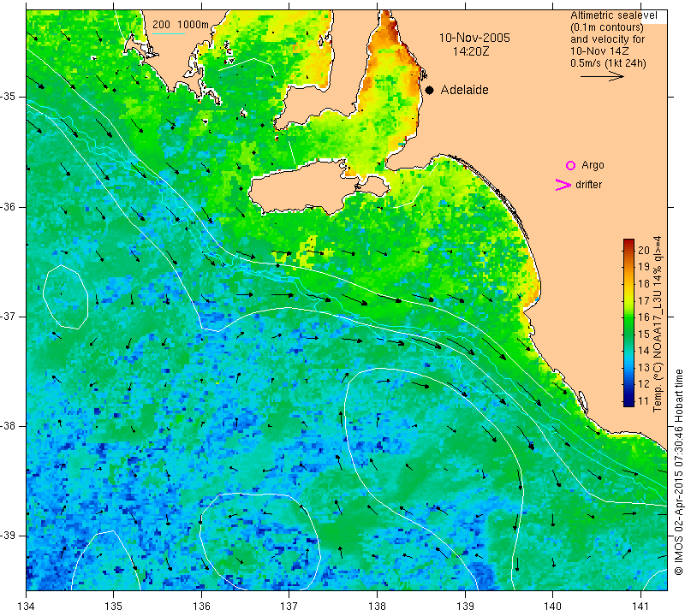This screenshot has width=685, height=616.
Task: Click the temperature colorbar
Action: (628, 323)
